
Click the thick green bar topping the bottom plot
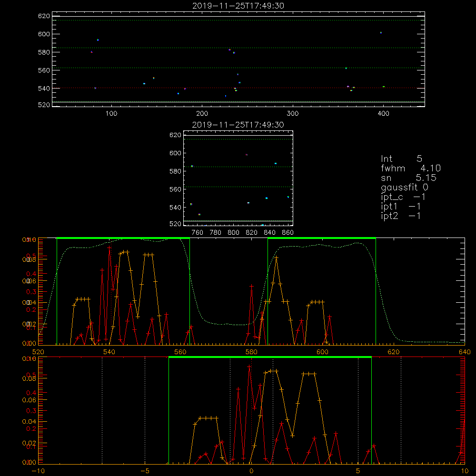click(270, 357)
